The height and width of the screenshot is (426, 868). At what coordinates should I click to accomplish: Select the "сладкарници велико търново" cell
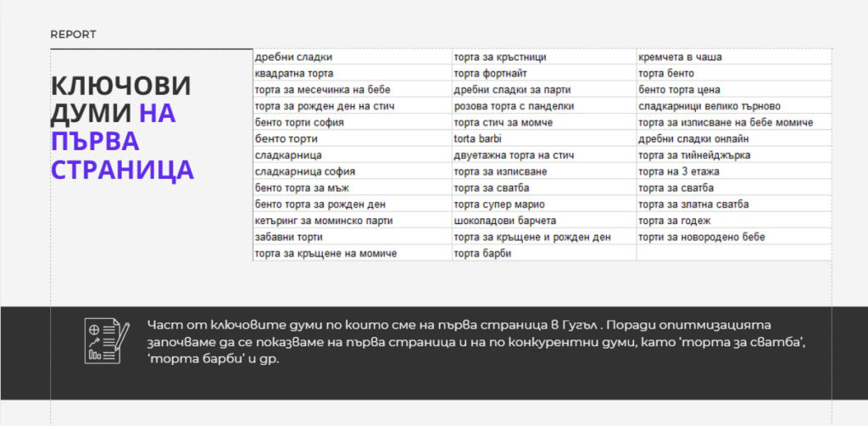click(x=709, y=106)
